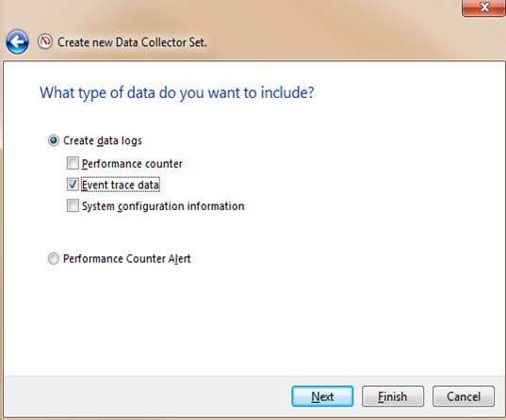
Task: Cancel the Data Collector Set wizard
Action: click(464, 396)
